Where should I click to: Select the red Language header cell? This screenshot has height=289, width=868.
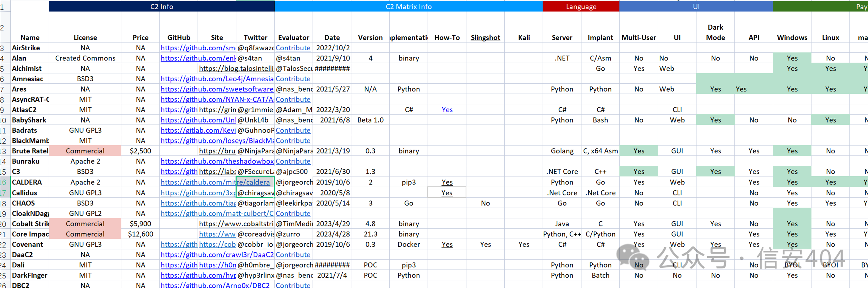[x=581, y=6]
